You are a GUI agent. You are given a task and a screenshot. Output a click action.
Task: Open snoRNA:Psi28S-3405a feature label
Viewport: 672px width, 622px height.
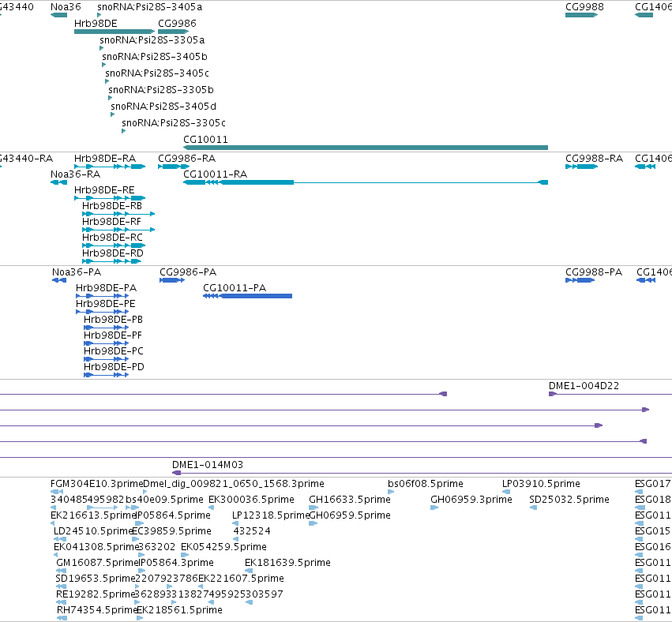click(x=149, y=7)
